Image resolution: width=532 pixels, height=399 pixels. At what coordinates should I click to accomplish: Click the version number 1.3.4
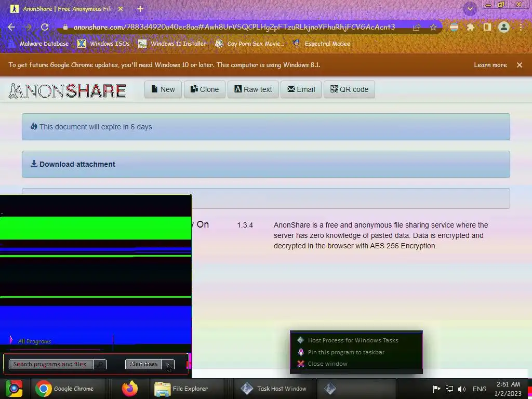(245, 225)
